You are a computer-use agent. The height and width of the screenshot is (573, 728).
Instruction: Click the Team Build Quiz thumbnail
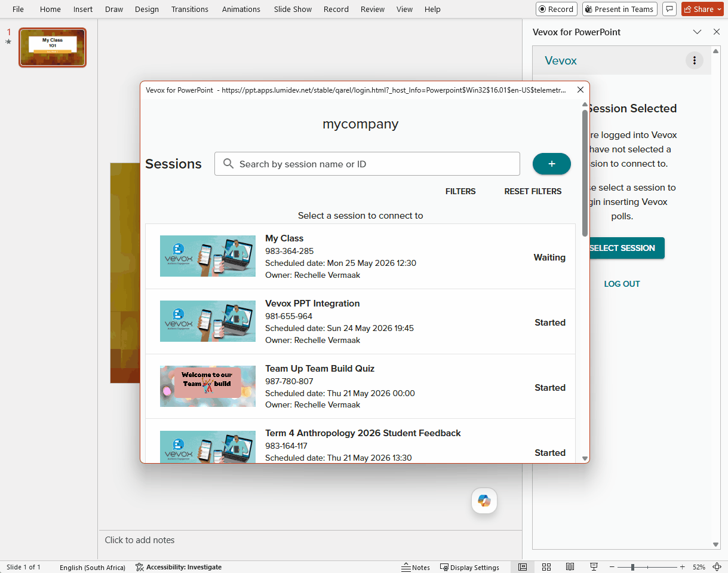(x=208, y=387)
